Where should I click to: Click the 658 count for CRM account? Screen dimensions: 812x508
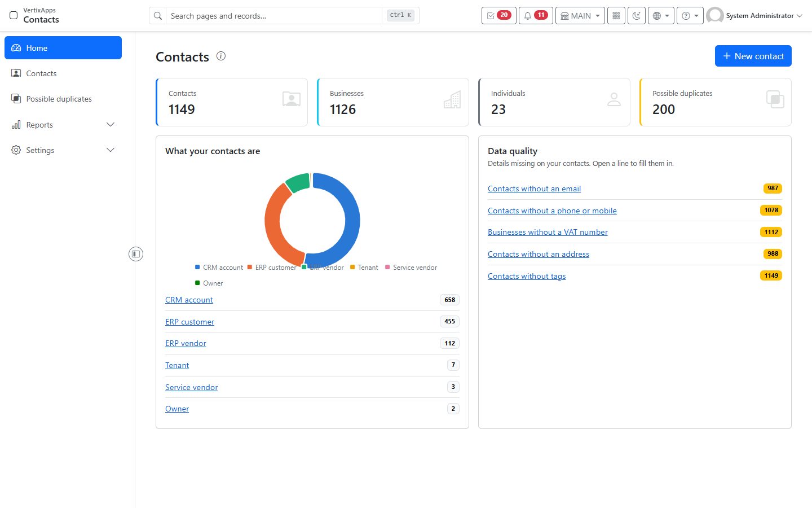pos(449,300)
